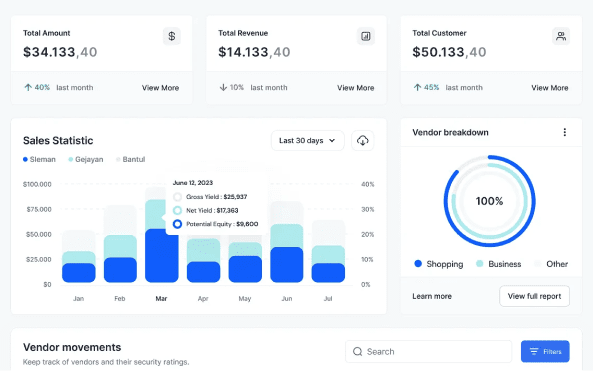This screenshot has width=593, height=371.
Task: Click the teal Jun bar segment
Action: (x=287, y=236)
